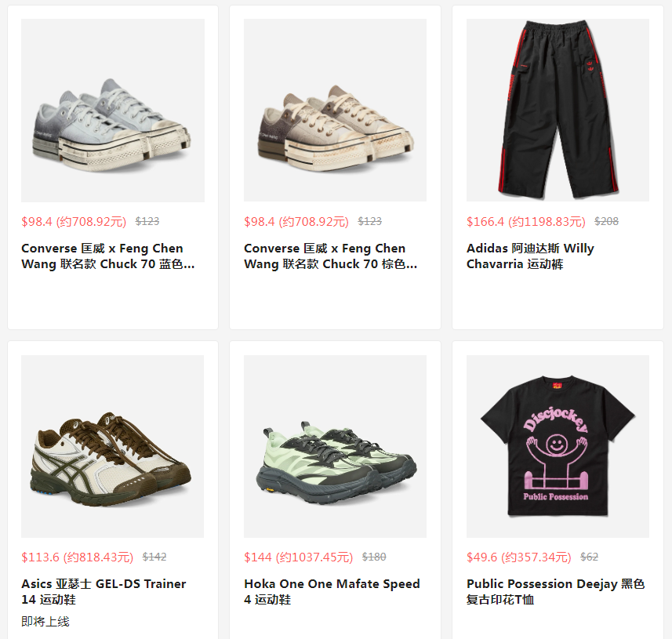View the Adidas Willy Chavarria track pants photo
The width and height of the screenshot is (672, 639).
558,110
